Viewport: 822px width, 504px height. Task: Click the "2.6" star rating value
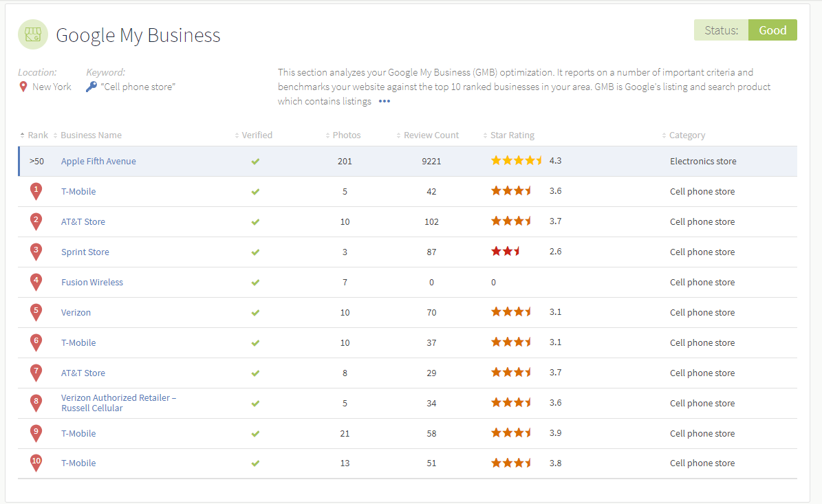point(555,252)
